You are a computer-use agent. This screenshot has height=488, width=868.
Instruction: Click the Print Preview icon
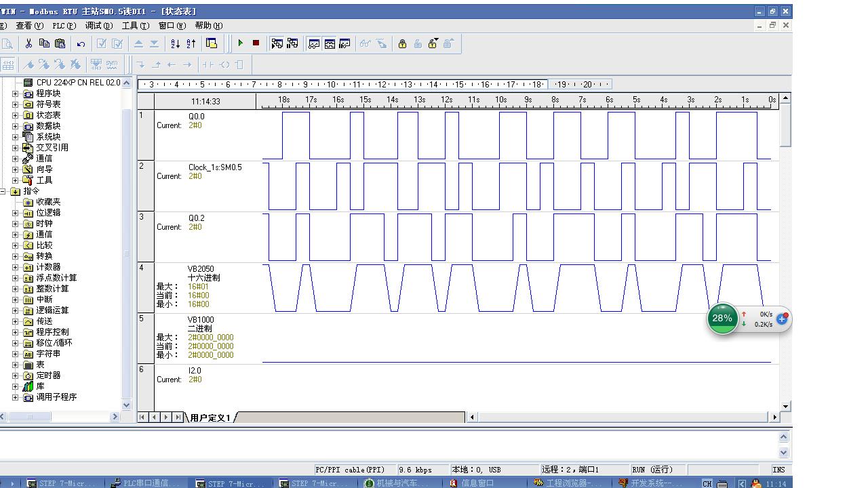pos(7,43)
